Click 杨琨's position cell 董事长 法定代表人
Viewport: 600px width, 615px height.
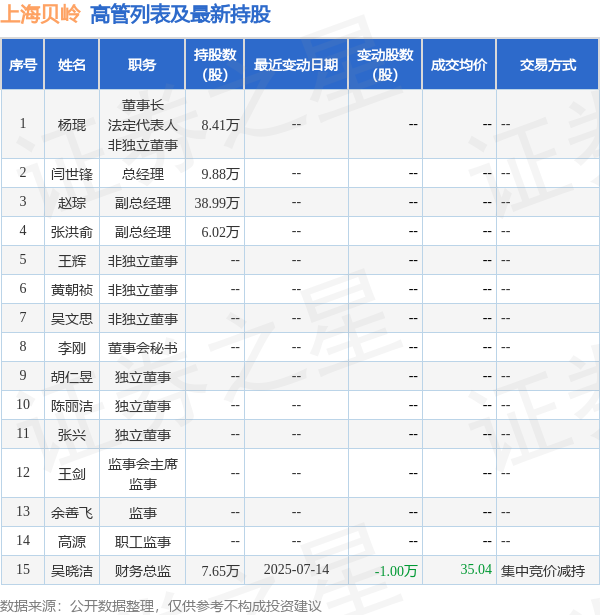[x=142, y=125]
